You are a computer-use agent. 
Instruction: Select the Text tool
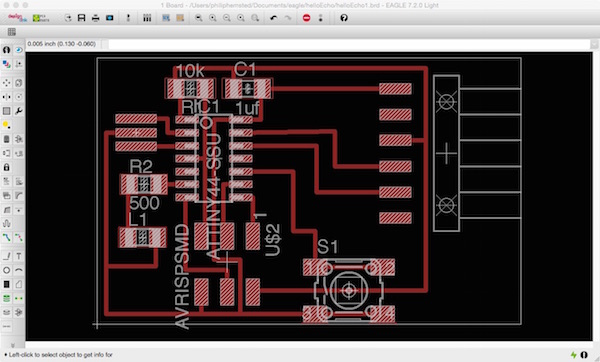pyautogui.click(x=18, y=256)
